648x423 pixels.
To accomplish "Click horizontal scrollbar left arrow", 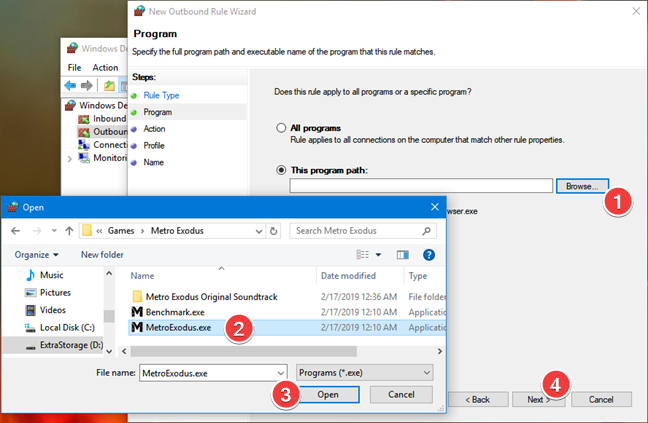I will point(124,351).
